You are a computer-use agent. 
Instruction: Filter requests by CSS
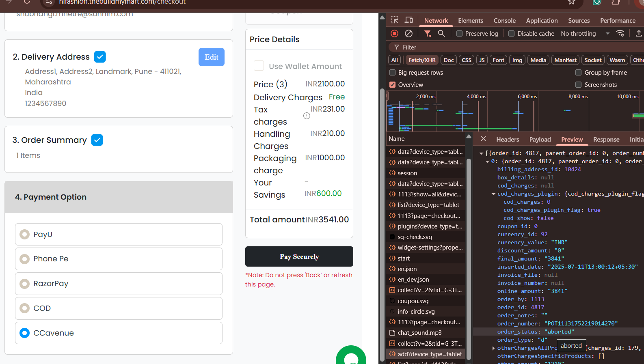point(467,60)
